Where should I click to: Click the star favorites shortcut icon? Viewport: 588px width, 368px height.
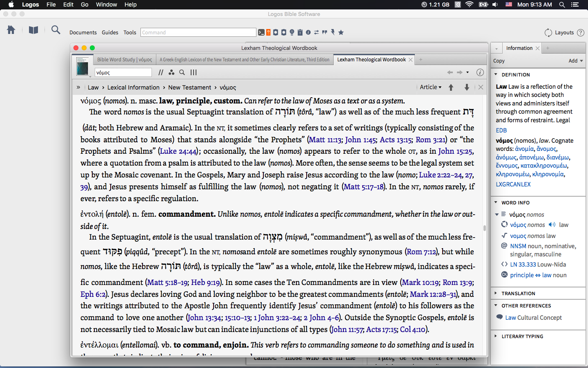coord(341,32)
